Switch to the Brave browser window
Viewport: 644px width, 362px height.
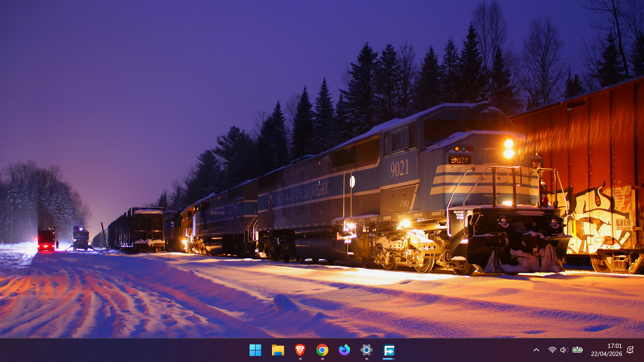(300, 350)
